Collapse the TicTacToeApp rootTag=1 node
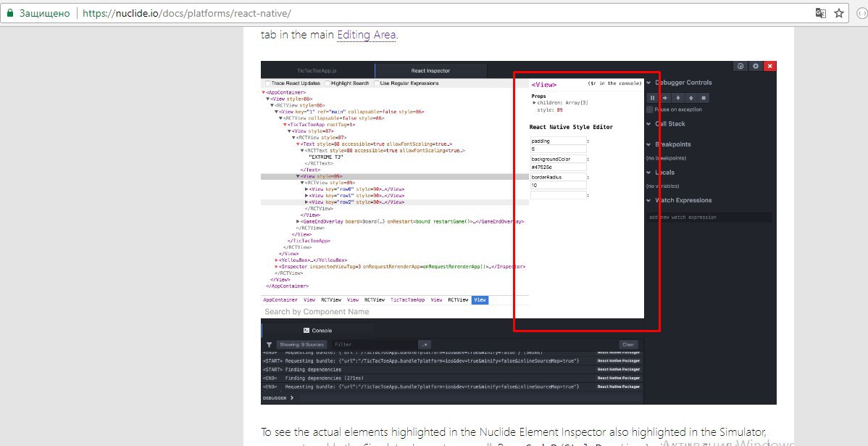The width and height of the screenshot is (868, 446). (285, 125)
